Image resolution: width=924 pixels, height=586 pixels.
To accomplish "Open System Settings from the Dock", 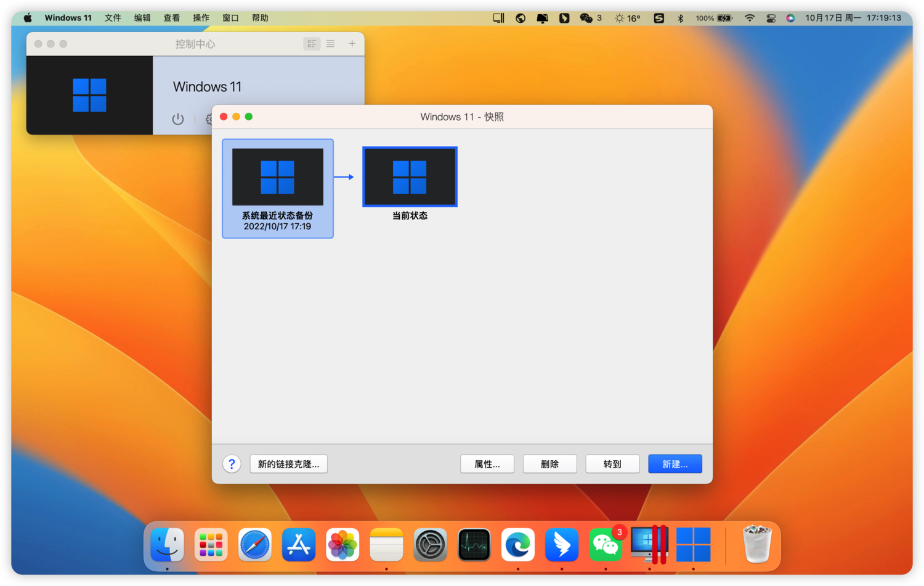I will pyautogui.click(x=430, y=545).
